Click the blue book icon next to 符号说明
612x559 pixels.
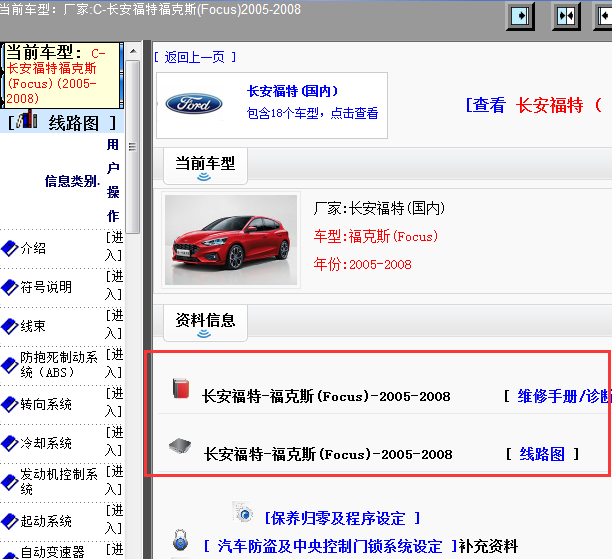click(x=9, y=287)
